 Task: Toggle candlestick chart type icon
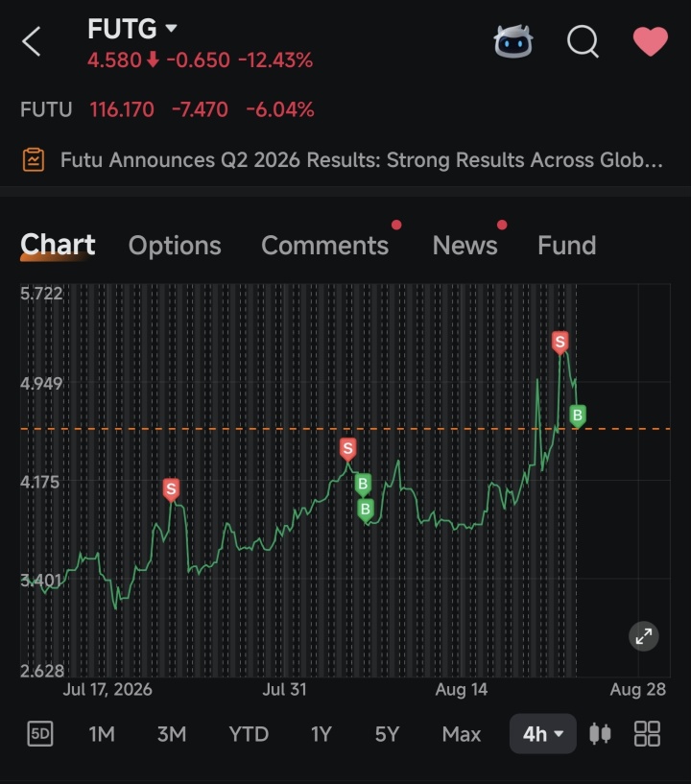600,733
